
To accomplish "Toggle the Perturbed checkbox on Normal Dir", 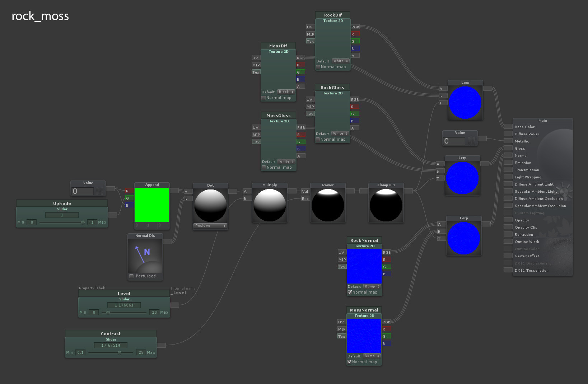I will pos(131,276).
